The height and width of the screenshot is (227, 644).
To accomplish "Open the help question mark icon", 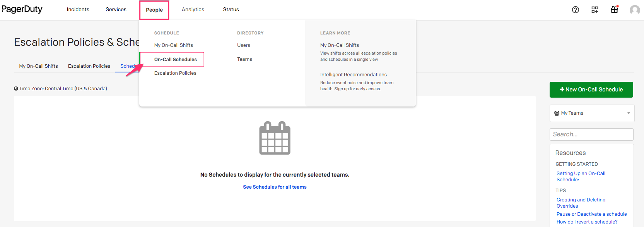I will click(575, 10).
